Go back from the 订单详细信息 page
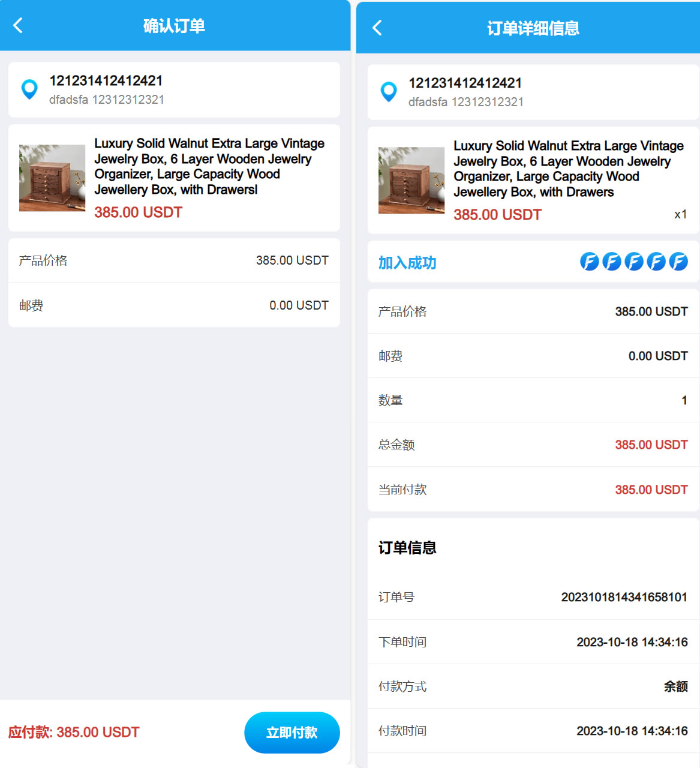This screenshot has height=768, width=700. coord(377,28)
